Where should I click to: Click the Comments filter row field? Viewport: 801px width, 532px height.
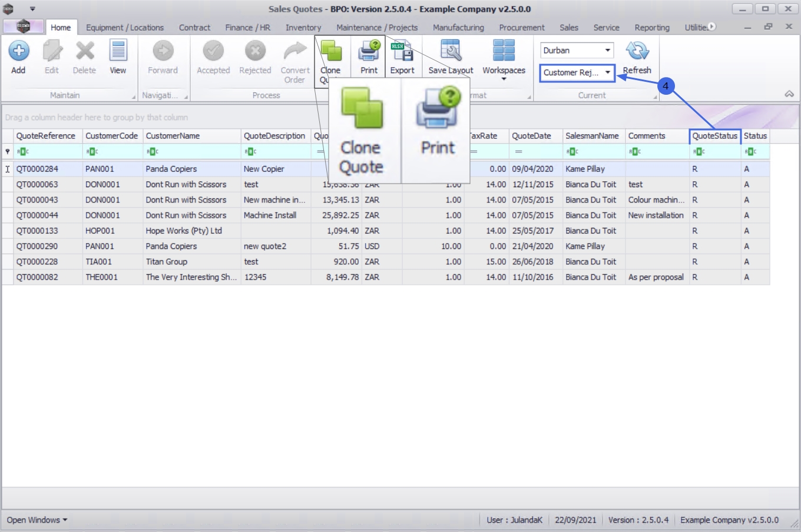[x=657, y=152]
